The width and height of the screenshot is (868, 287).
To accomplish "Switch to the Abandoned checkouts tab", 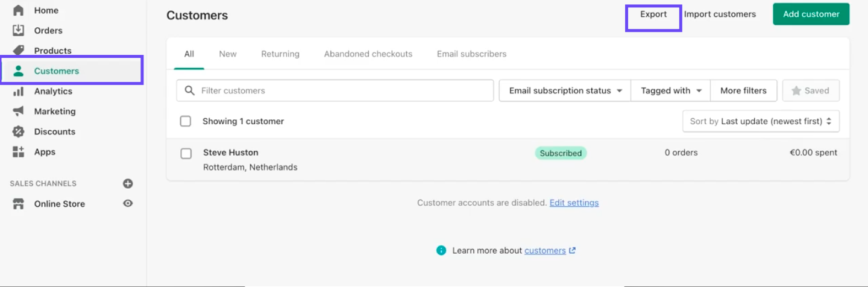I will point(368,54).
